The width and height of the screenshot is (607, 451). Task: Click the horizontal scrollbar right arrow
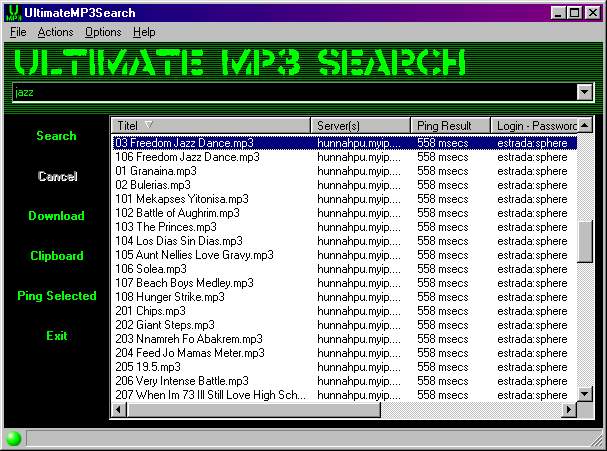[x=569, y=410]
